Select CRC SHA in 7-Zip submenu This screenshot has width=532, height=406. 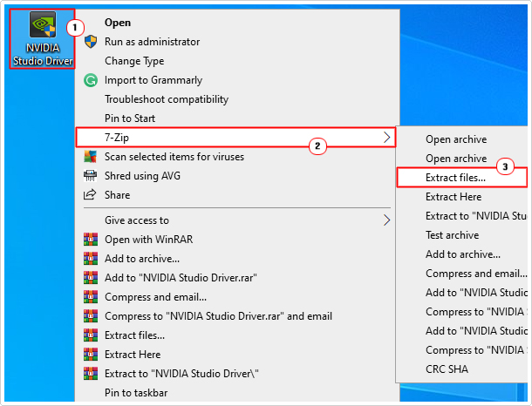(447, 369)
